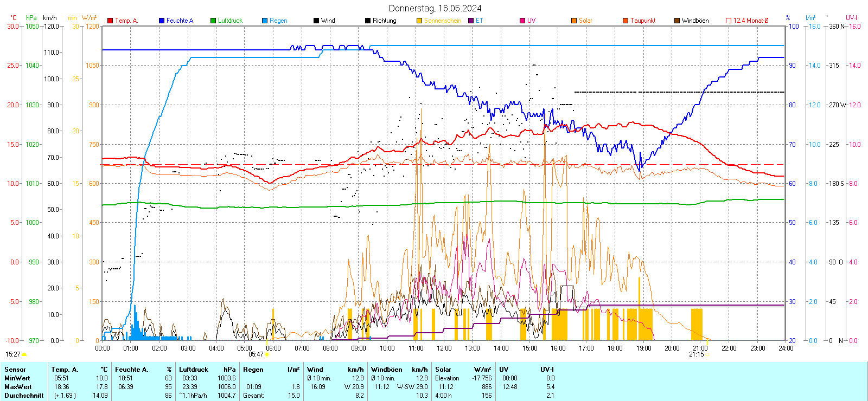Click the red Temp. A. legend swatch

(x=110, y=21)
